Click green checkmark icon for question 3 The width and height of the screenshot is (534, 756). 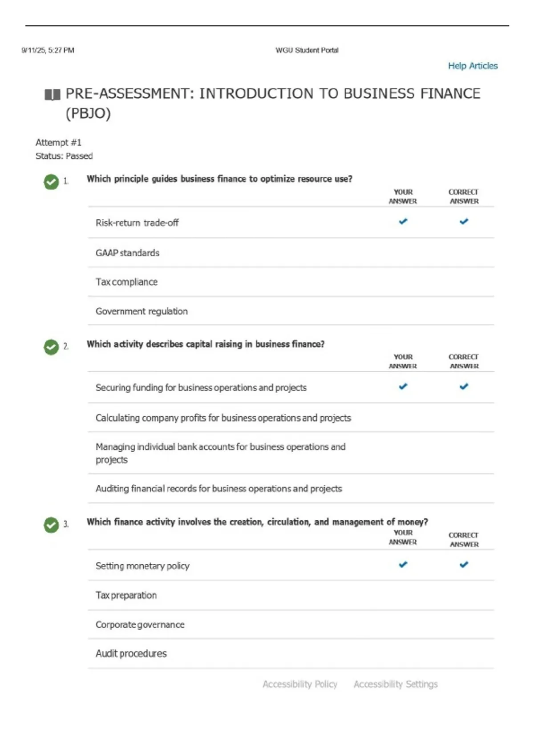pos(51,525)
